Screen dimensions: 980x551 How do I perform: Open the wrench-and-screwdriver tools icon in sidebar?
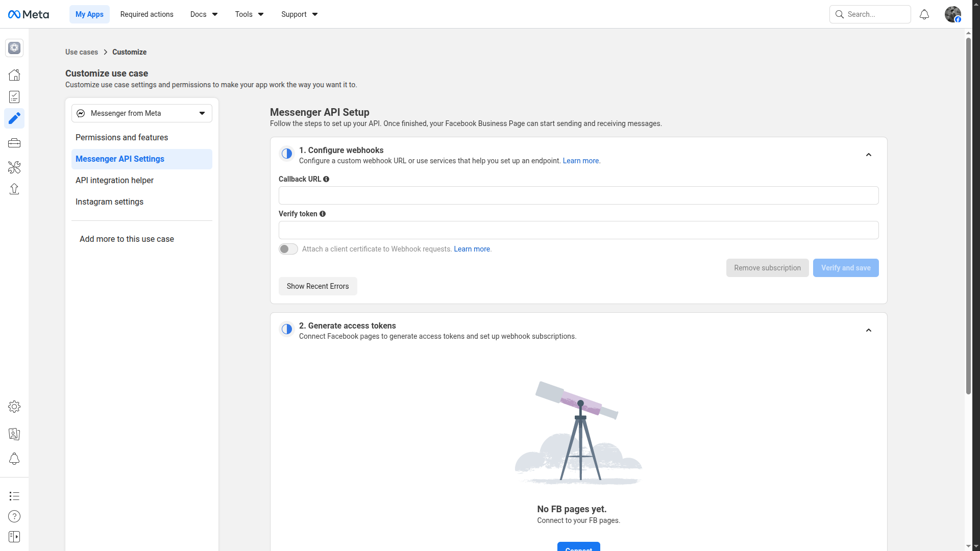[x=14, y=167]
